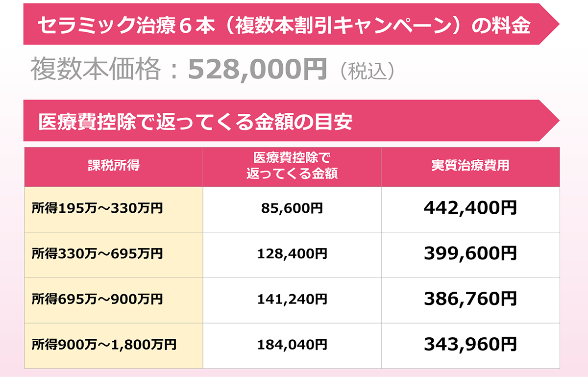Click the 386,760円 actual cost cell

tap(470, 299)
